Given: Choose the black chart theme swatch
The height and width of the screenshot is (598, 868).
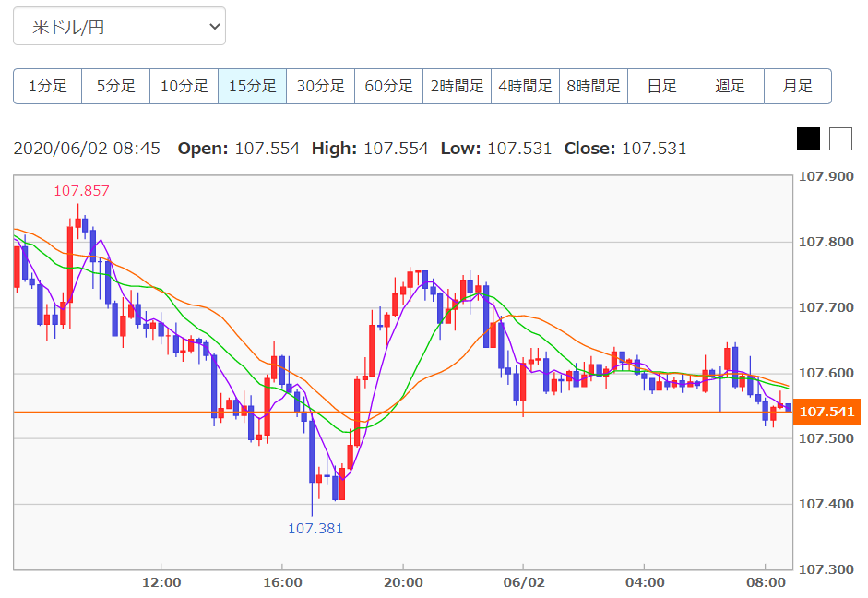Looking at the screenshot, I should point(808,139).
